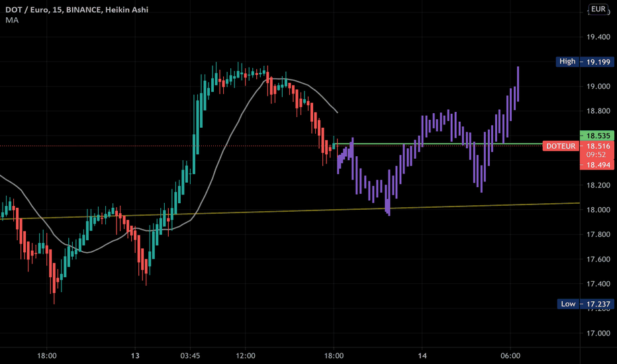The width and height of the screenshot is (617, 364).
Task: Click the chart title 'DOT / Euro, 15, BINANCE, Heikin Ashi'
Action: click(x=77, y=10)
